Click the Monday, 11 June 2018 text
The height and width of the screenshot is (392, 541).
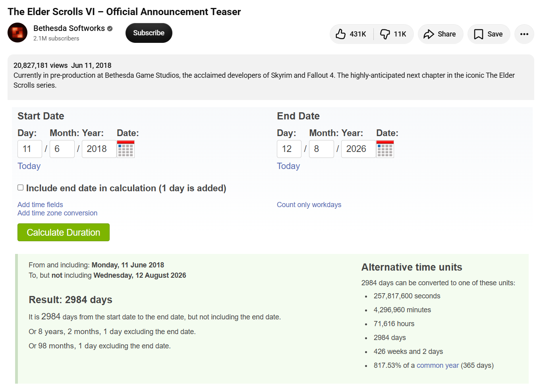click(x=128, y=265)
